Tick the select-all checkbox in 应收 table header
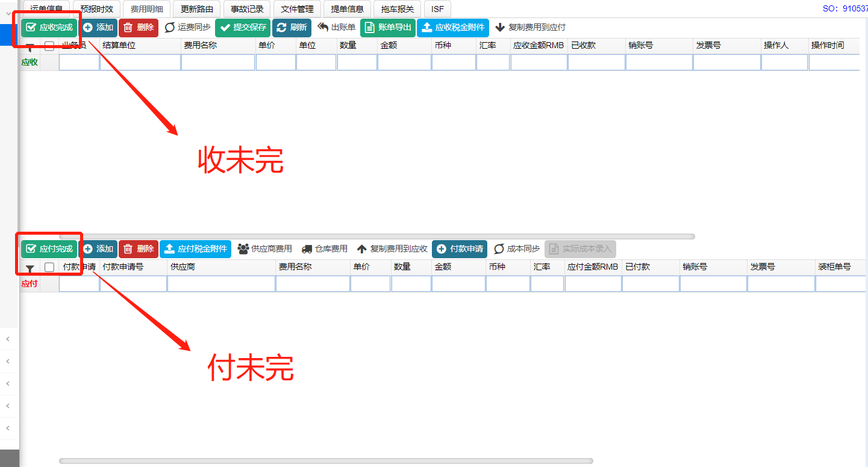868x467 pixels. [49, 46]
